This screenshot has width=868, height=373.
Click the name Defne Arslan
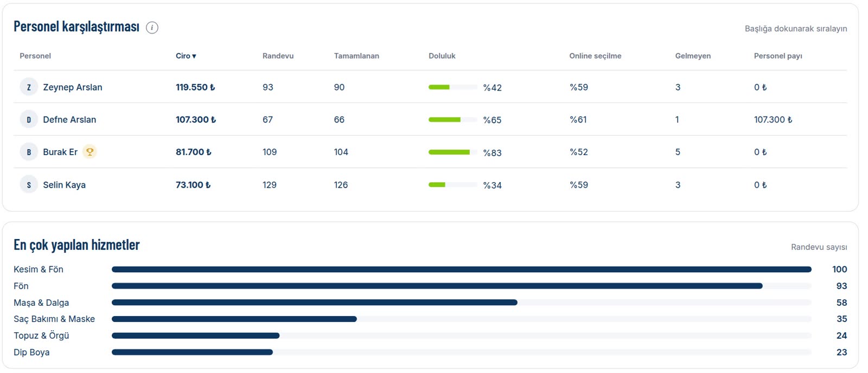point(69,120)
